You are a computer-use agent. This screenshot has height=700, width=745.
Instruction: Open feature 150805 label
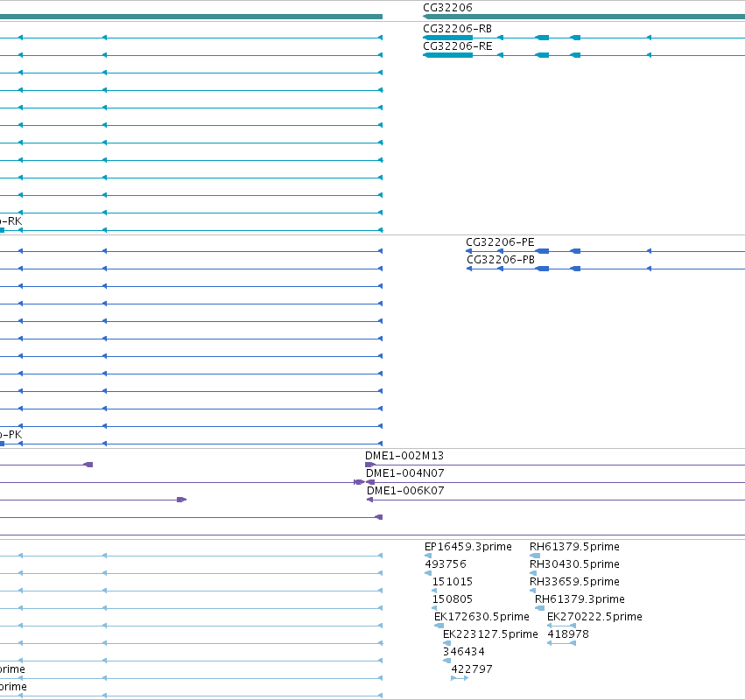tap(453, 599)
